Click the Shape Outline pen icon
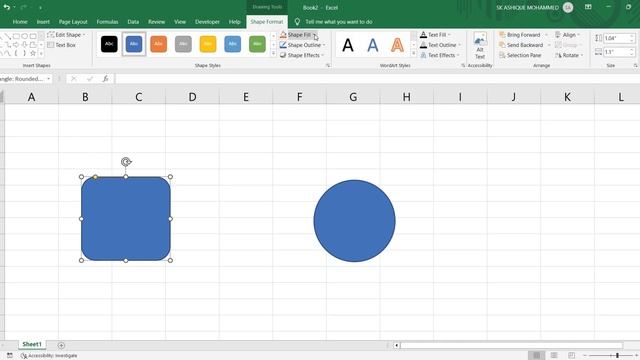Screen dimensions: 640x360 (x=283, y=45)
